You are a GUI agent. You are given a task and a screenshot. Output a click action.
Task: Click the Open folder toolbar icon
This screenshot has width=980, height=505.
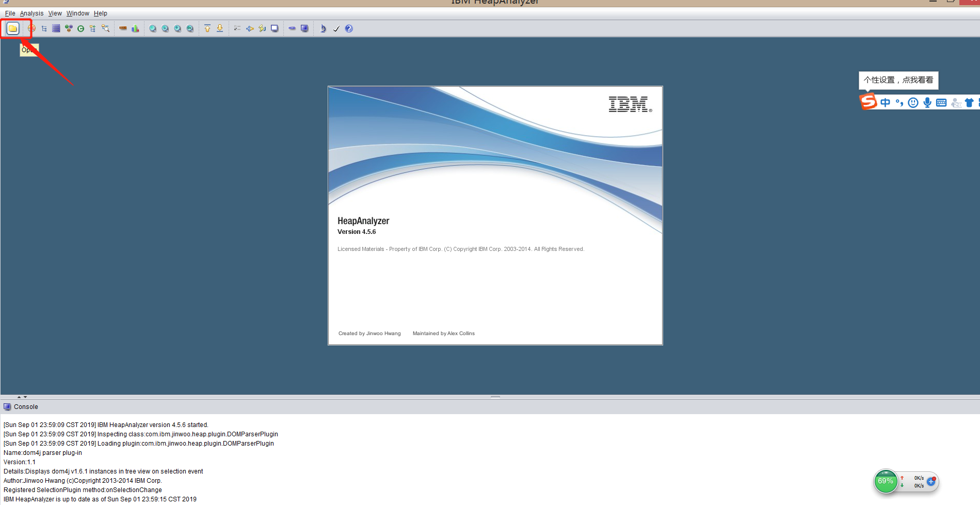coord(13,28)
